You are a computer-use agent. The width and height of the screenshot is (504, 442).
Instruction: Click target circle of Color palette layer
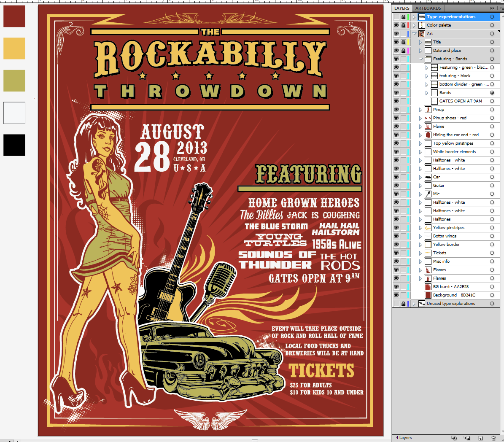(492, 25)
